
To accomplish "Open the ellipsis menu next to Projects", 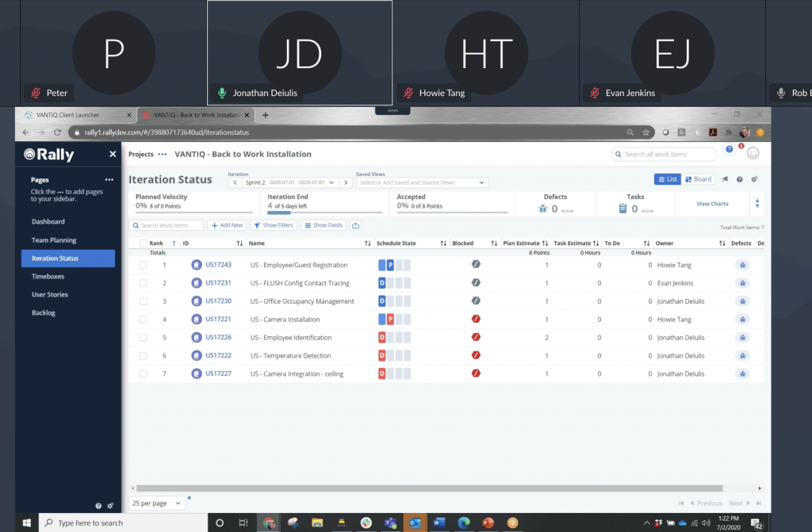I will point(162,154).
